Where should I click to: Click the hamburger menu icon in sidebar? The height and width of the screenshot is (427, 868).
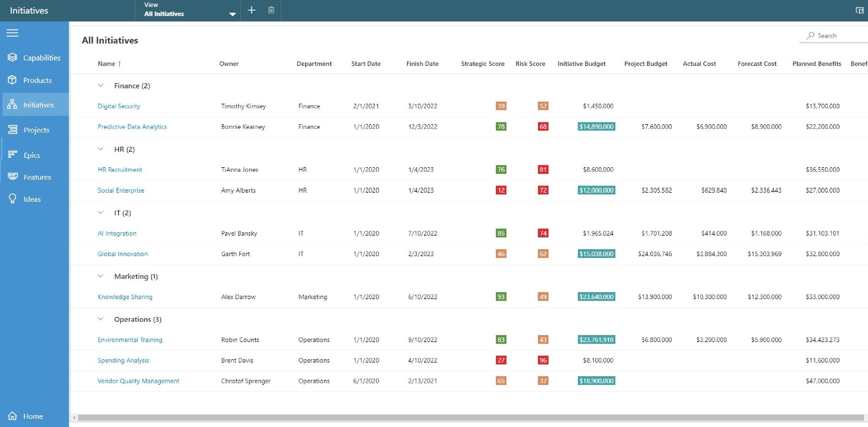point(12,33)
